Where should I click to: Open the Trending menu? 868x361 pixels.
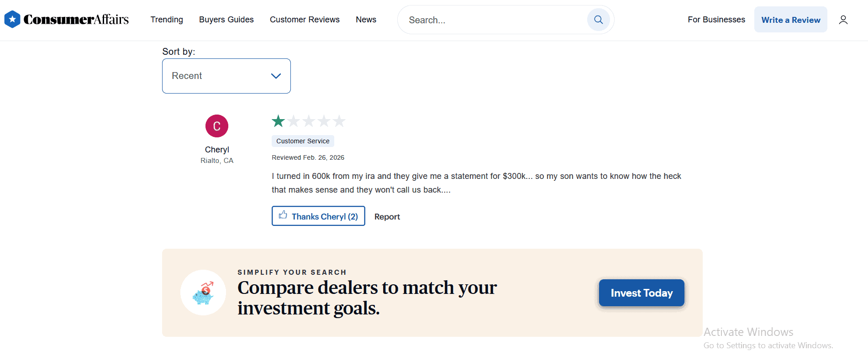click(x=167, y=20)
